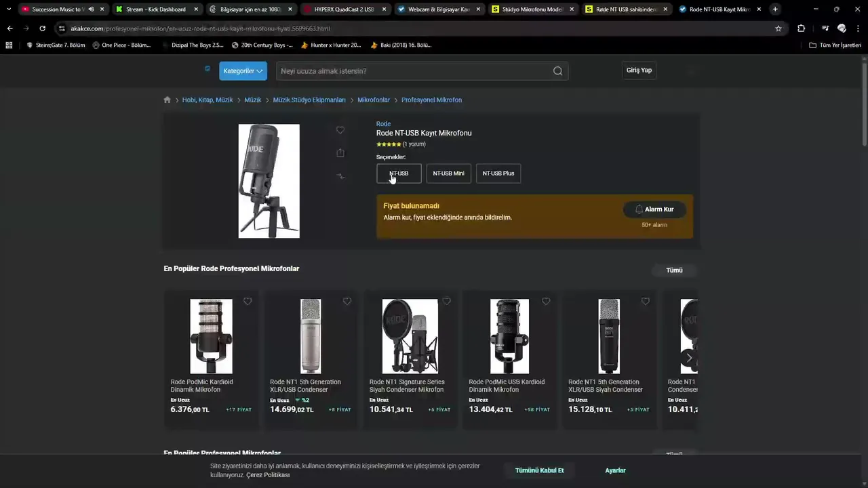The width and height of the screenshot is (868, 488).
Task: Favorite the Rode NT1 5th Generation XLR/USB Condenser
Action: (x=347, y=302)
